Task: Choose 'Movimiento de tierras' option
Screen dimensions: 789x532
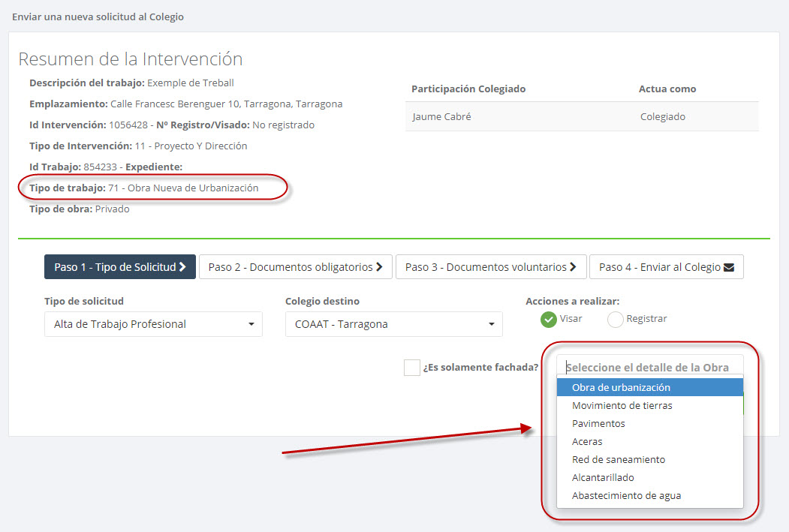Action: coord(622,405)
